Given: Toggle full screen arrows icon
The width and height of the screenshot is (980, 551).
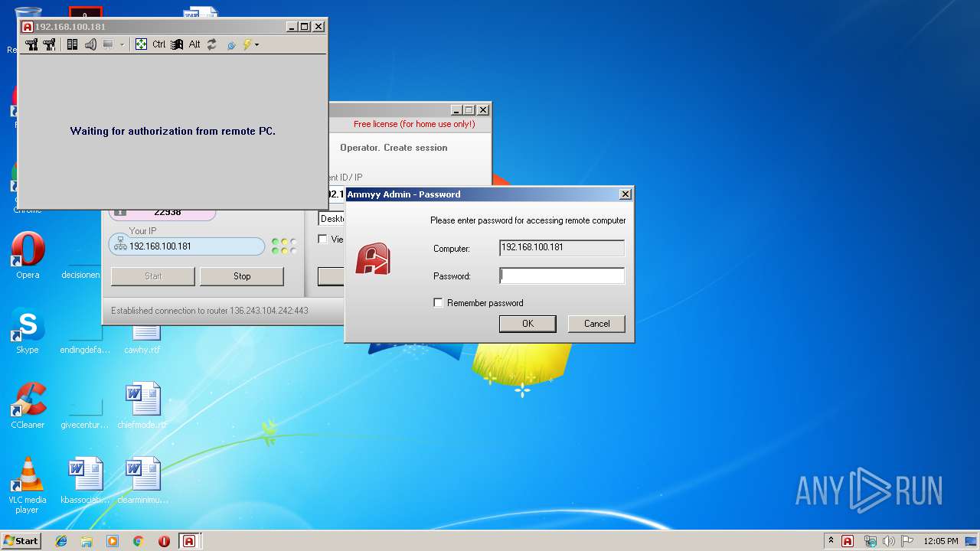Looking at the screenshot, I should (141, 44).
